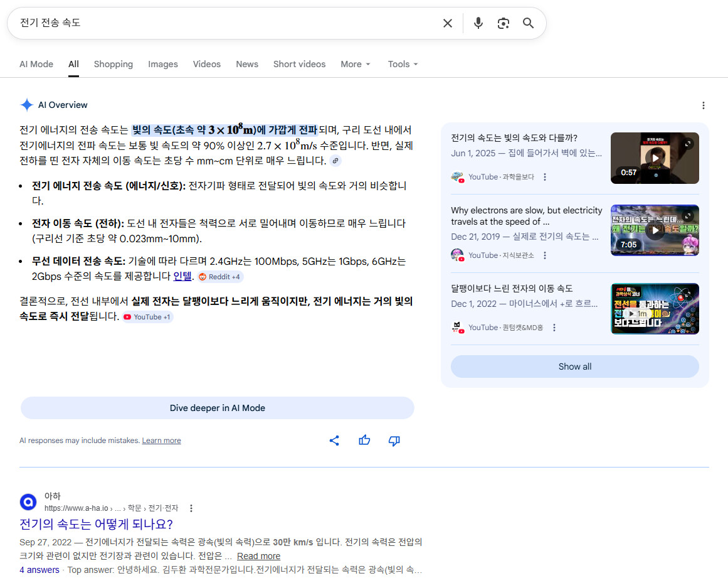The width and height of the screenshot is (728, 588).
Task: Switch to the Images tab
Action: click(x=163, y=64)
